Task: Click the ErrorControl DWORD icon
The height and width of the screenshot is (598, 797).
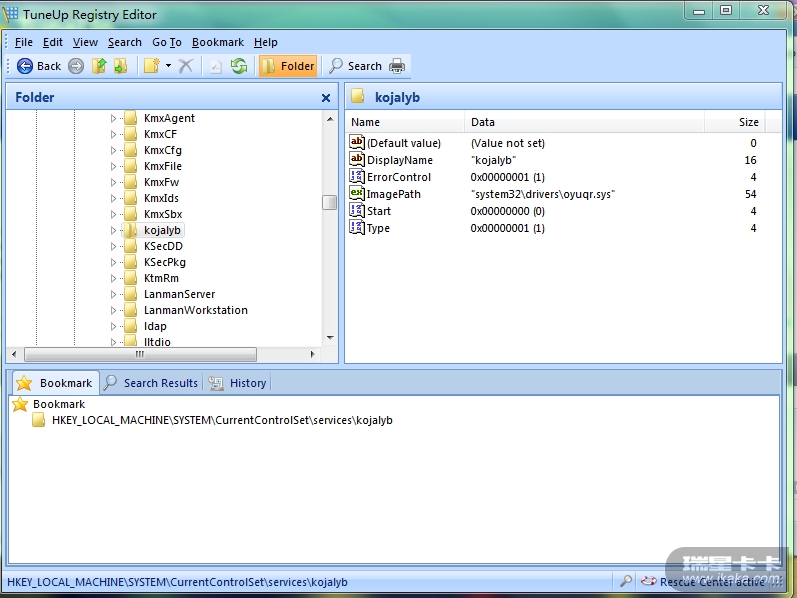Action: pyautogui.click(x=357, y=176)
